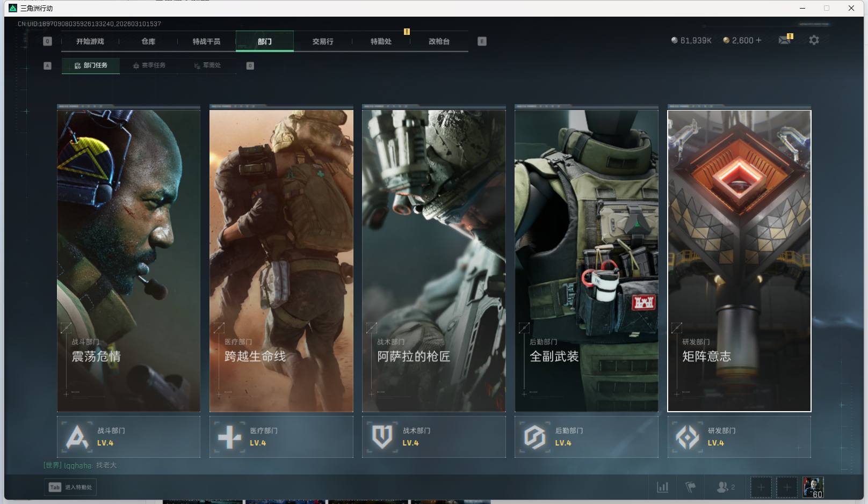Click the first empty squad slot plus

click(761, 487)
